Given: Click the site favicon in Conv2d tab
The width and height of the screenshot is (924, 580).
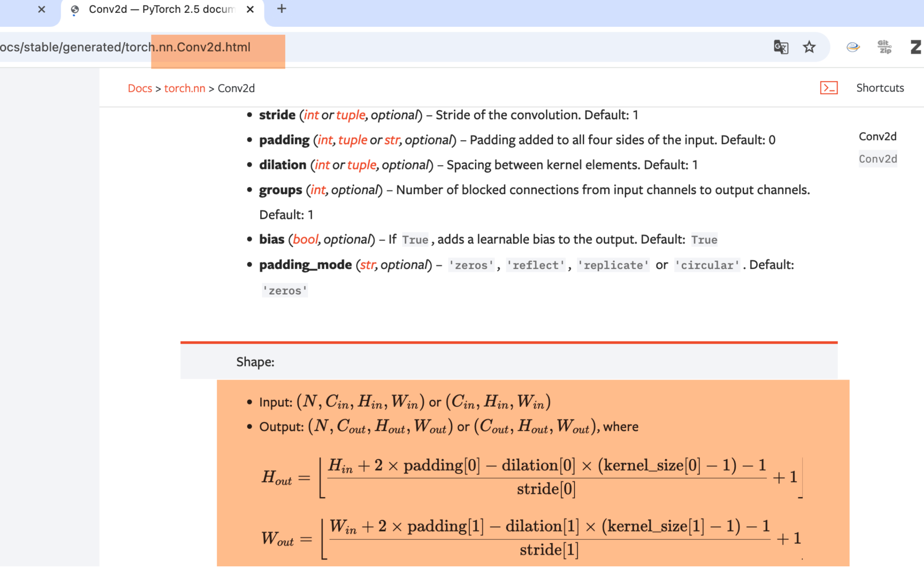Looking at the screenshot, I should pos(75,10).
